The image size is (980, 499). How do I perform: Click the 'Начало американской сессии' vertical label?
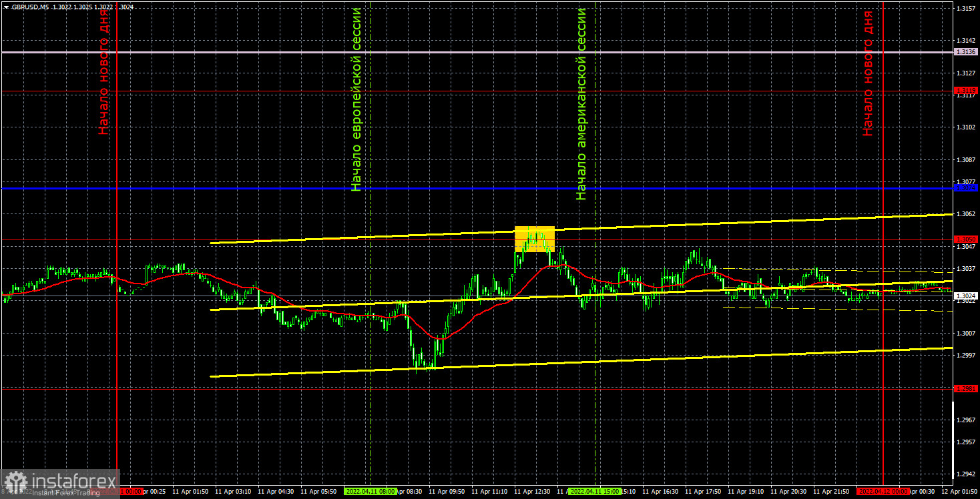581,104
